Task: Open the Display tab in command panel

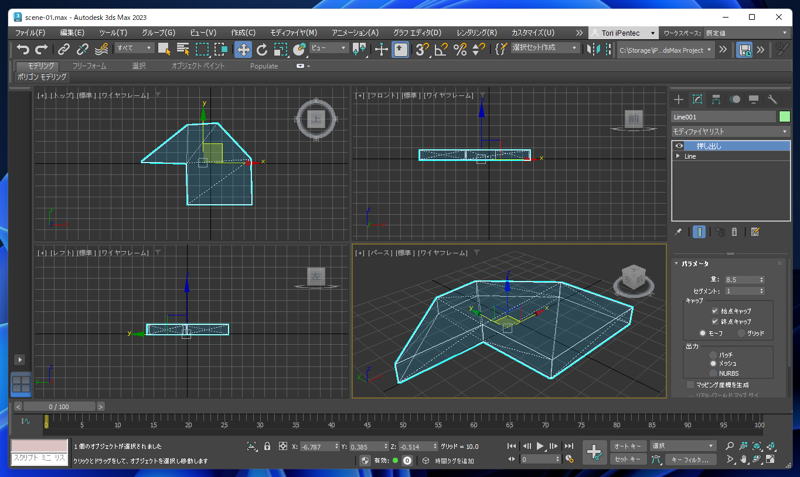Action: [x=754, y=99]
